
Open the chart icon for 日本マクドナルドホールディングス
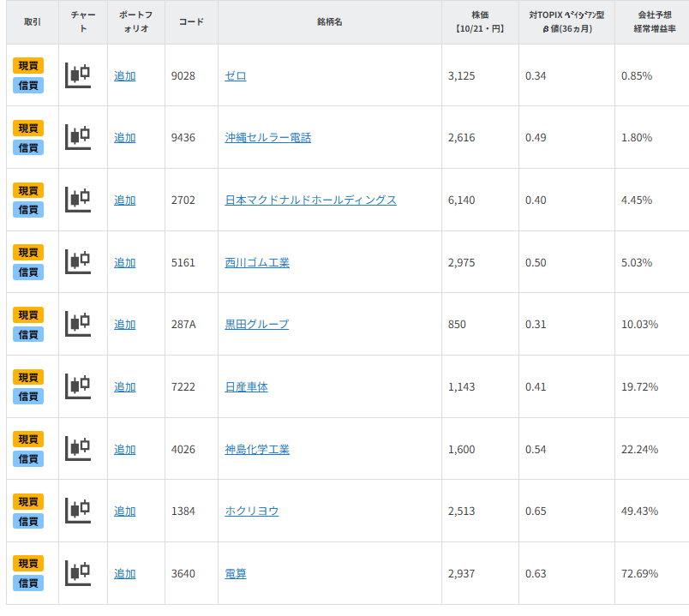78,200
